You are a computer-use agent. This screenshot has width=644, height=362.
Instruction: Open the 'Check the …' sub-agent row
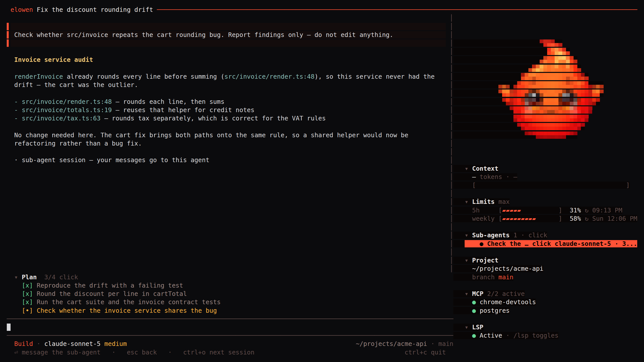(x=551, y=244)
